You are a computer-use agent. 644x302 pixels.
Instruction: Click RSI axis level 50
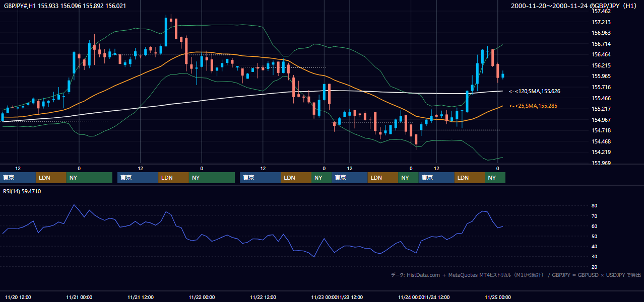(595, 236)
